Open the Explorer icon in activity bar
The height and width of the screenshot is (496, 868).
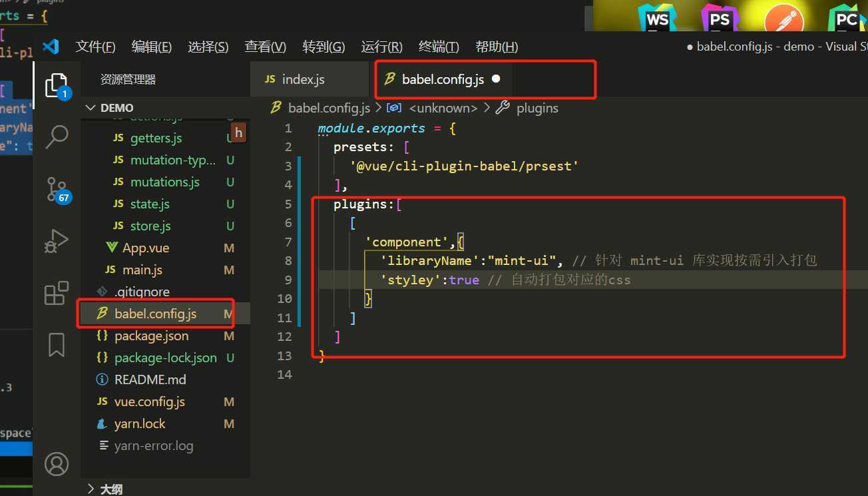point(57,87)
